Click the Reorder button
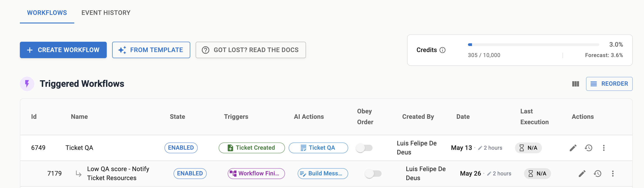The width and height of the screenshot is (644, 188). point(609,84)
